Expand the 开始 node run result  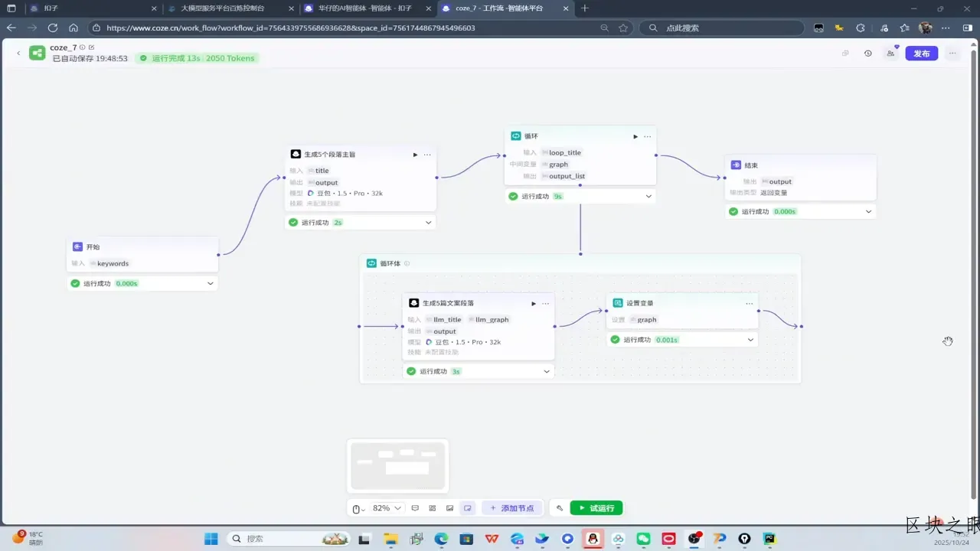pyautogui.click(x=211, y=283)
